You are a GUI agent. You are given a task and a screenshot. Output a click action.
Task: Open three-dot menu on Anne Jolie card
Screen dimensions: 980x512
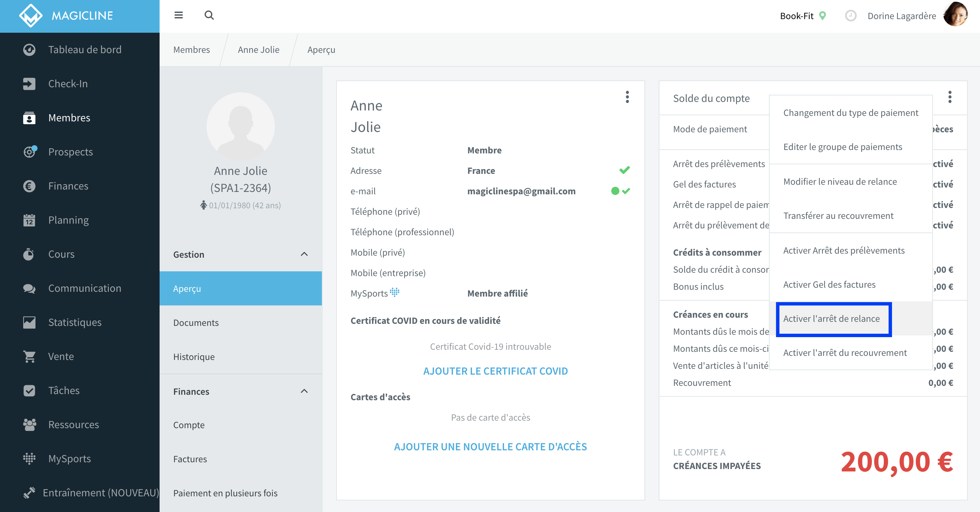(627, 97)
